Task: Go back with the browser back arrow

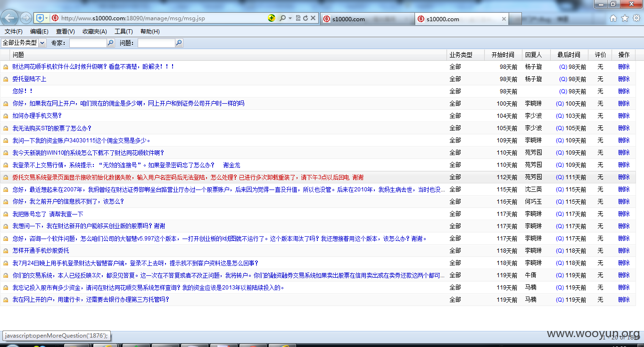Action: (10, 18)
